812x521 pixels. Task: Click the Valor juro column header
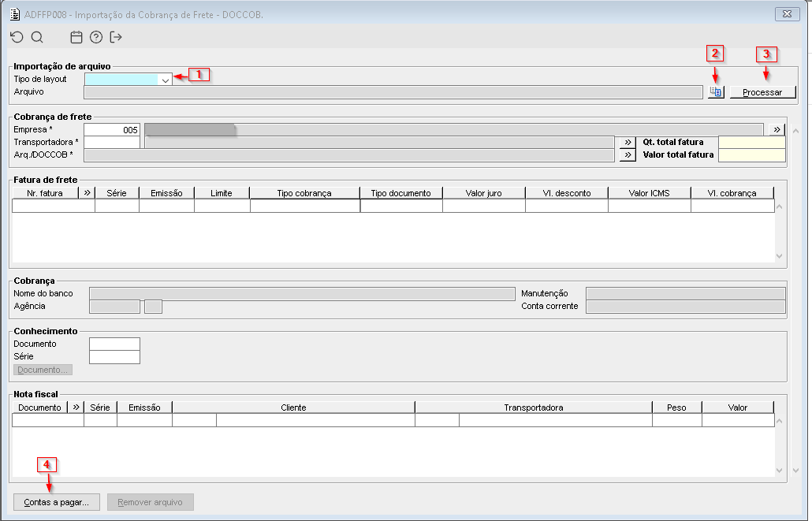(x=484, y=193)
